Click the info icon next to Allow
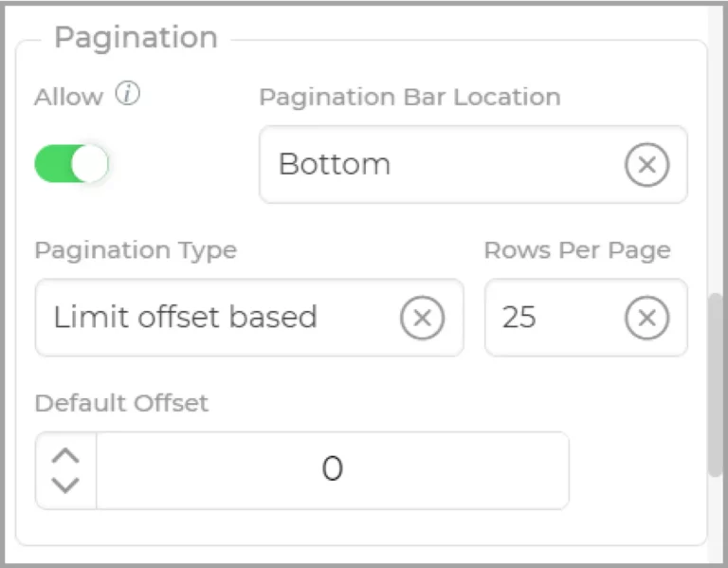Viewport: 728px width, 568px height. coord(128,93)
